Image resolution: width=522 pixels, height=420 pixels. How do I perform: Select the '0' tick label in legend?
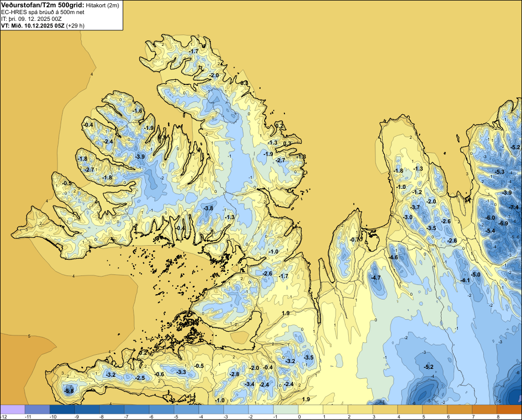point(299,417)
